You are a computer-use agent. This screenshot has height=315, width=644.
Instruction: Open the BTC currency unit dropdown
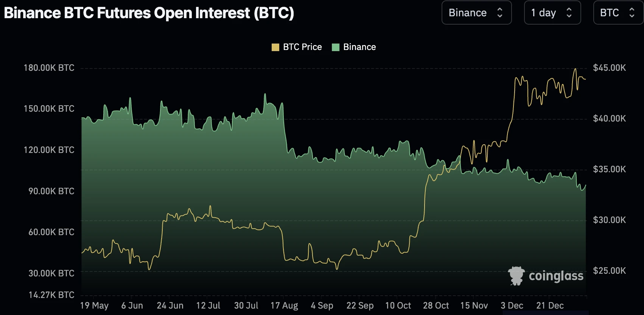click(618, 13)
